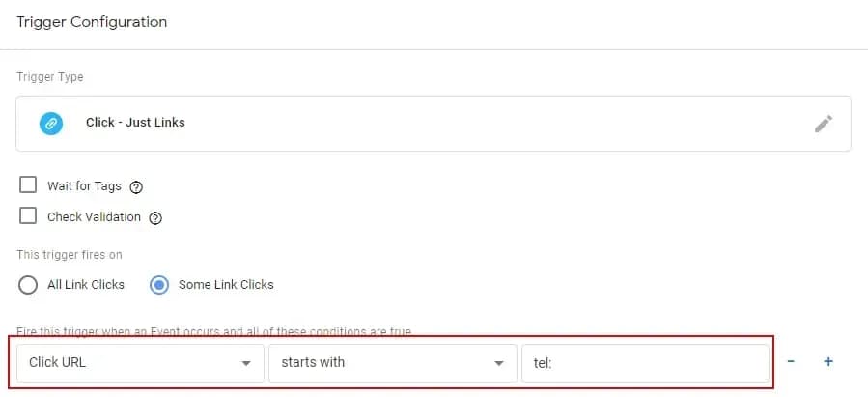Choose the Some Link Clicks radio button

[160, 285]
